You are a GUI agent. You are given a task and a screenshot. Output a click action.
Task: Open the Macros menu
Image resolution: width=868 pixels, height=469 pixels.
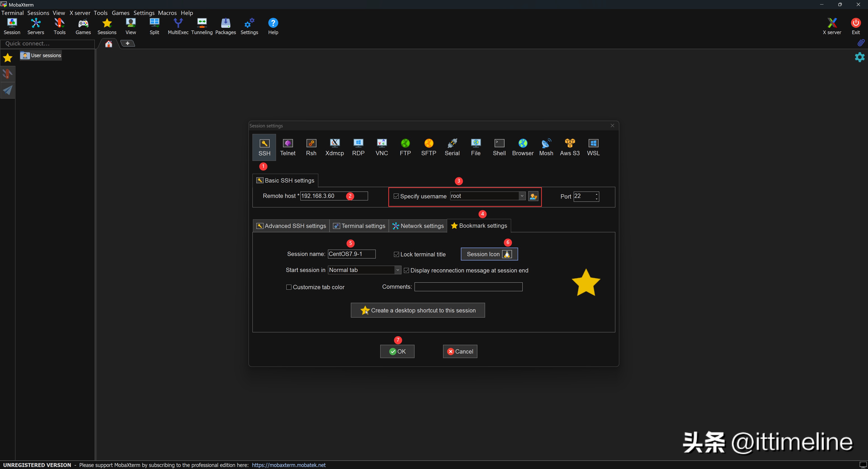tap(167, 13)
